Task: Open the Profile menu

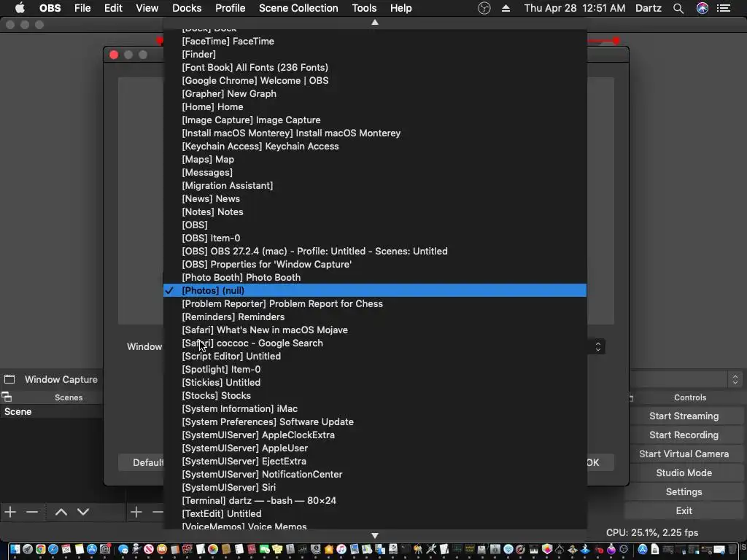Action: [230, 8]
